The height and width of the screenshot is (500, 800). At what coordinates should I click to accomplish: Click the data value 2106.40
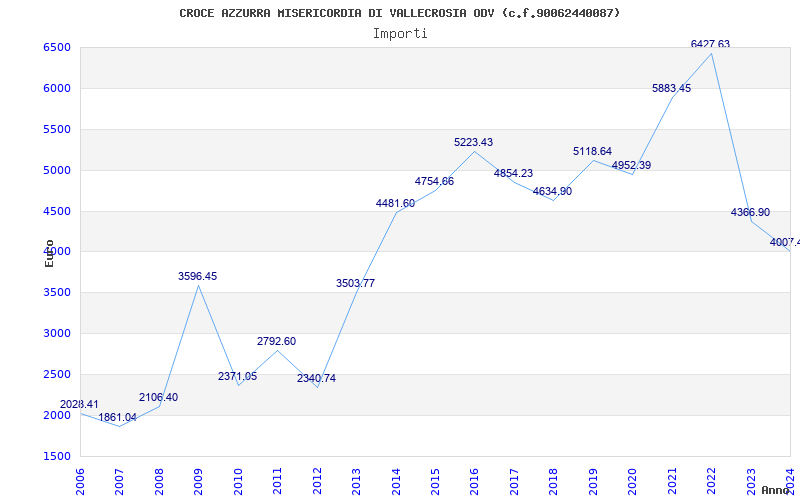coord(158,397)
